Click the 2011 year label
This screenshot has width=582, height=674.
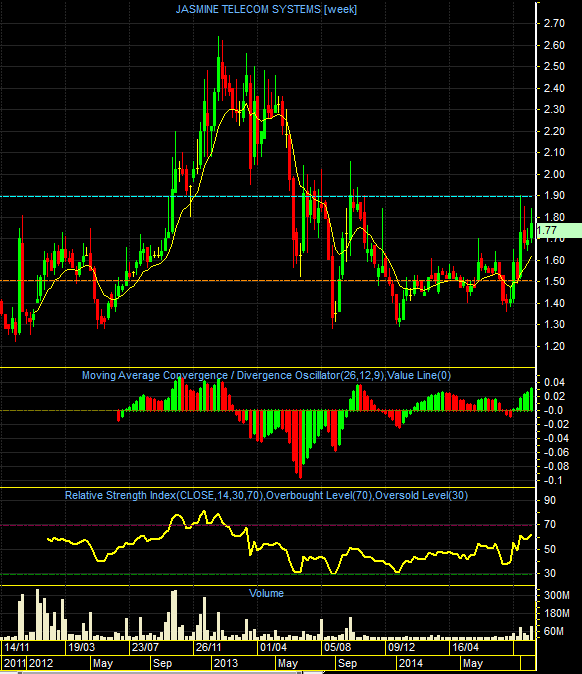coord(14,663)
